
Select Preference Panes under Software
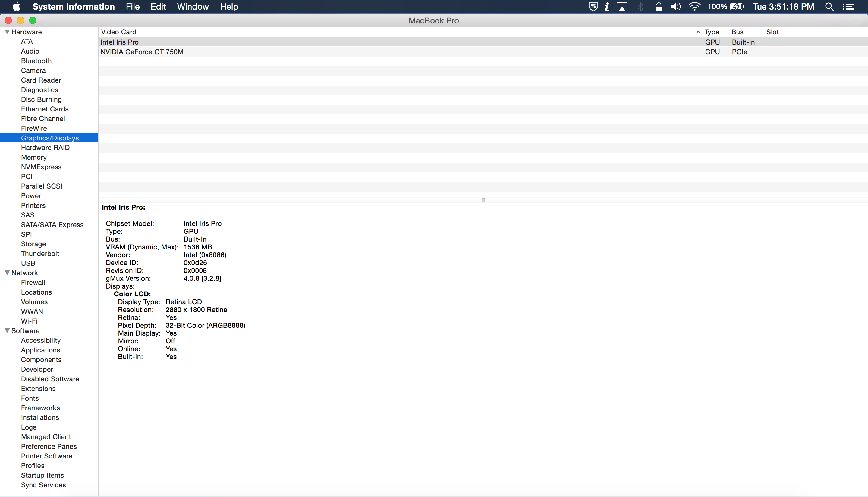tap(49, 446)
